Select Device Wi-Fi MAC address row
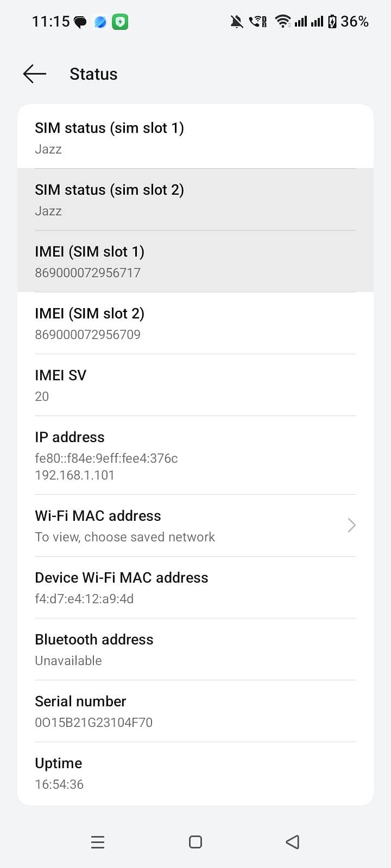The width and height of the screenshot is (391, 868). [x=195, y=588]
